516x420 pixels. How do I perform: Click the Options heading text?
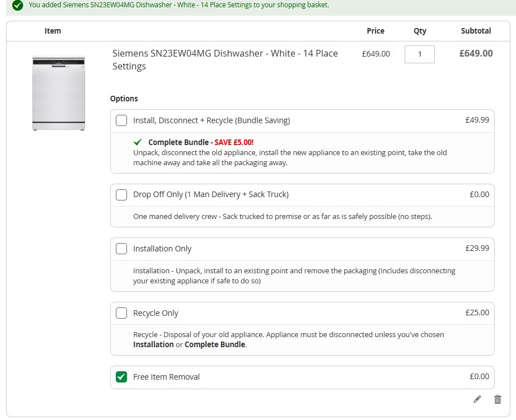(124, 99)
